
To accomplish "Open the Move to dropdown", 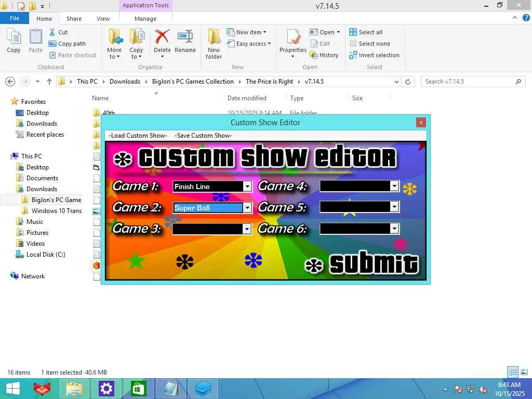I will pyautogui.click(x=114, y=44).
